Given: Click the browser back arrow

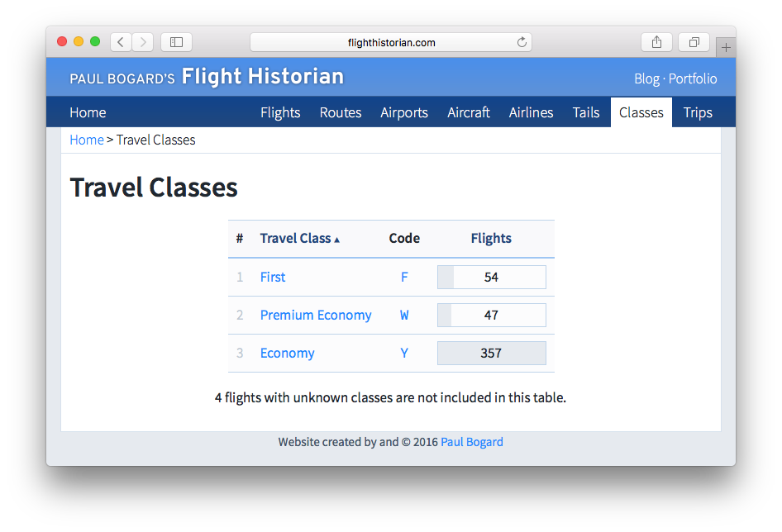Looking at the screenshot, I should coord(120,41).
